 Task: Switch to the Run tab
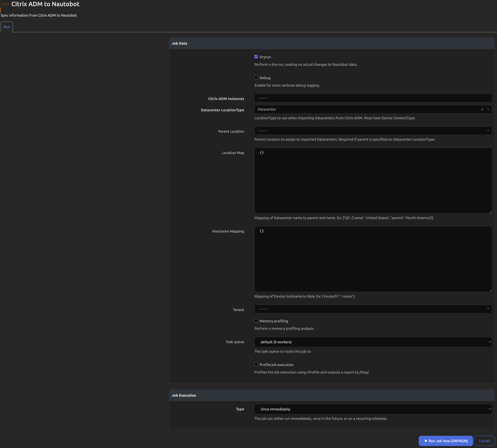click(x=7, y=27)
